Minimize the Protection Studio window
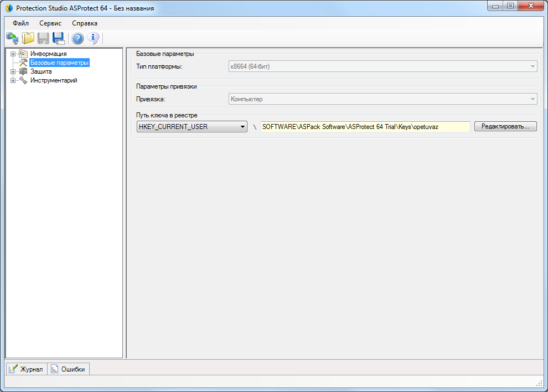548x392 pixels. (495, 6)
